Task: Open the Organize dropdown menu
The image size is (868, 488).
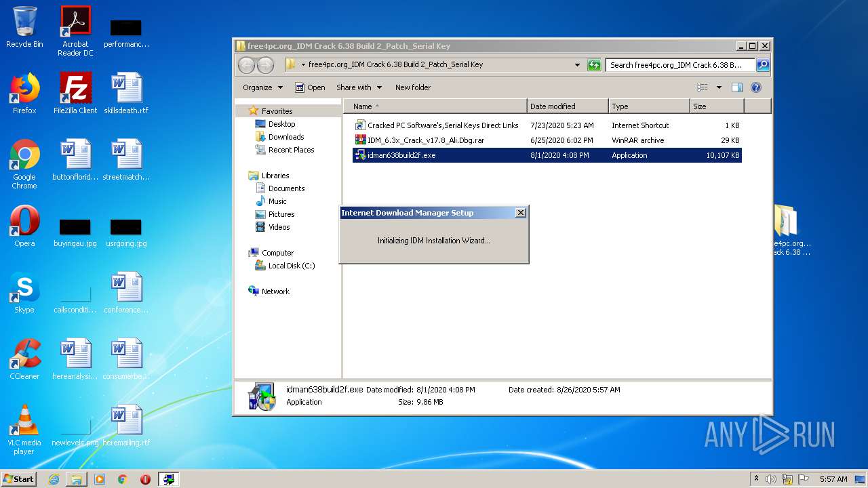Action: (x=262, y=87)
